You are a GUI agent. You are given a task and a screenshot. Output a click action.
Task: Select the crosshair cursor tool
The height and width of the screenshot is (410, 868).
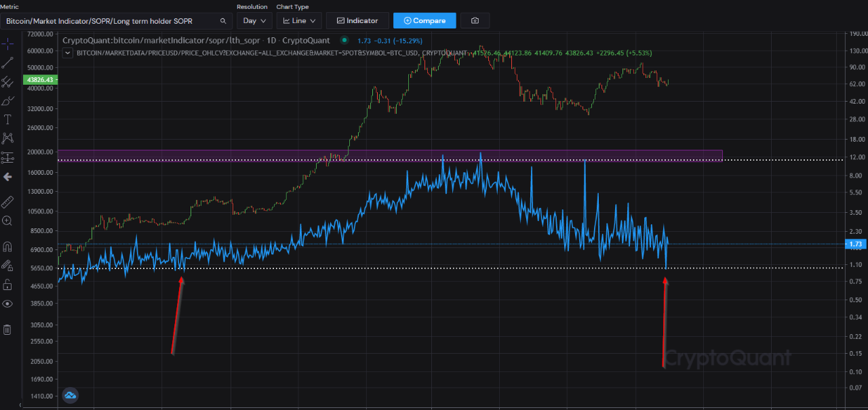[8, 44]
